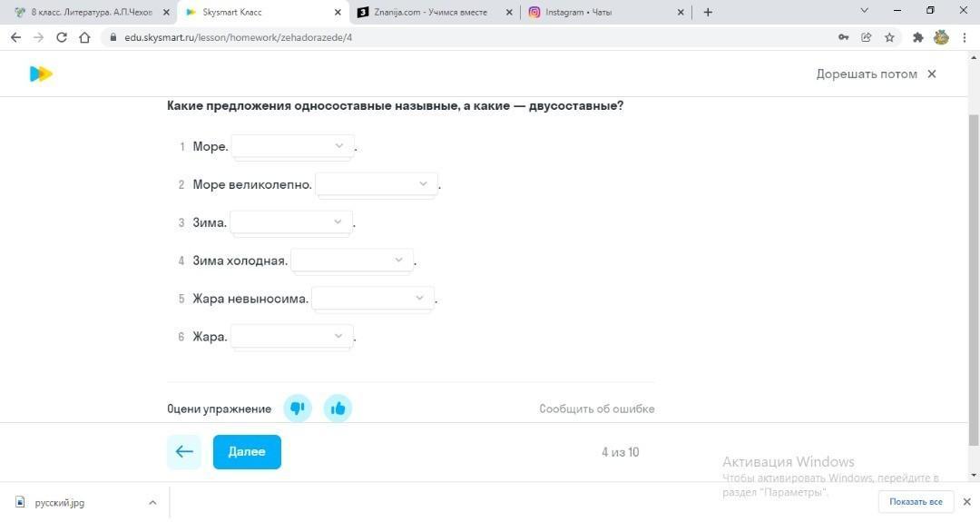Click the Skysmart logo icon
This screenshot has width=980, height=522.
41,74
